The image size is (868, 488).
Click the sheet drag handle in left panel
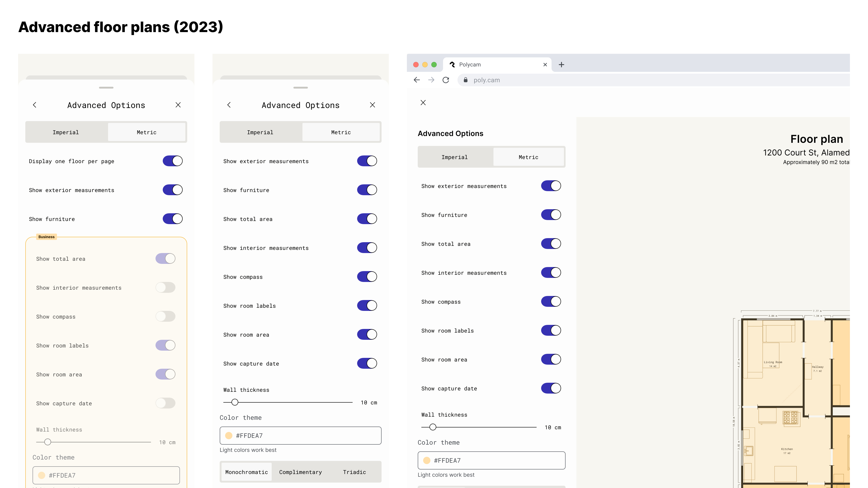click(x=106, y=88)
